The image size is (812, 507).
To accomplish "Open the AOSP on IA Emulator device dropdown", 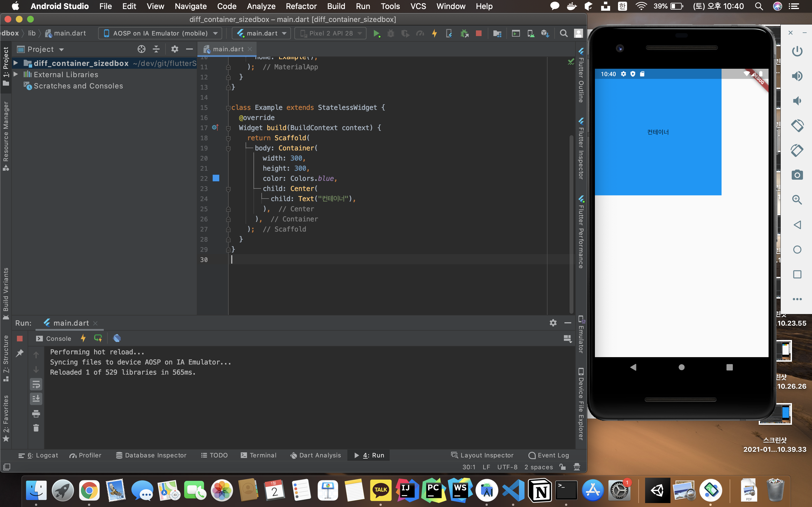I will point(160,33).
